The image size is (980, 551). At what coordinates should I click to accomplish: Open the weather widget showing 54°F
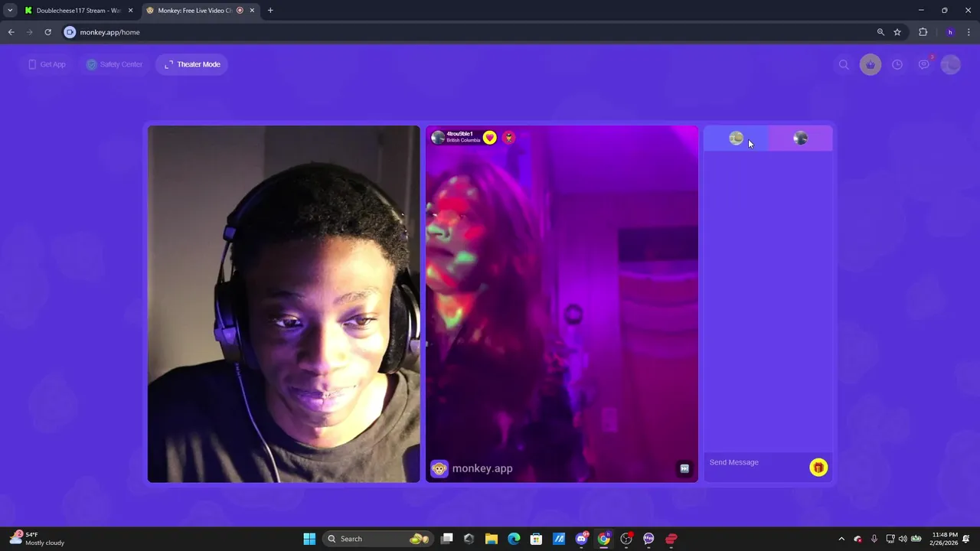coord(37,539)
